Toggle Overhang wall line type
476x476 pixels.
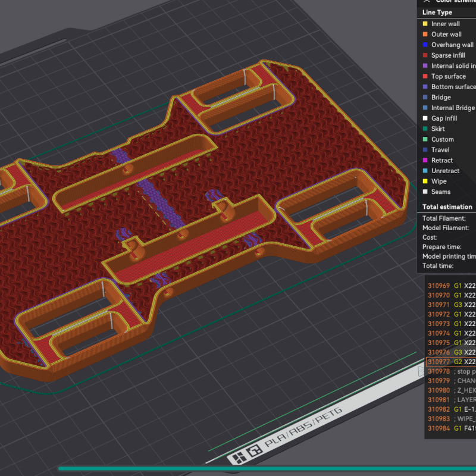point(452,45)
